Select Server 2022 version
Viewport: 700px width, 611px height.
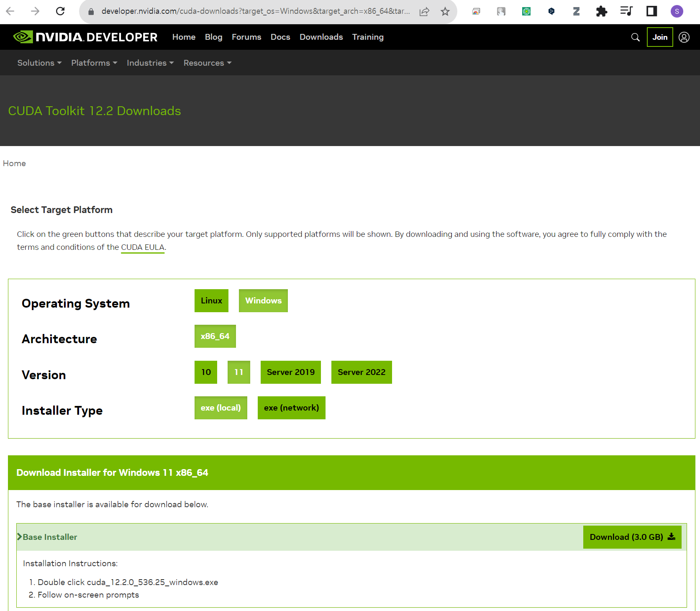click(x=362, y=372)
